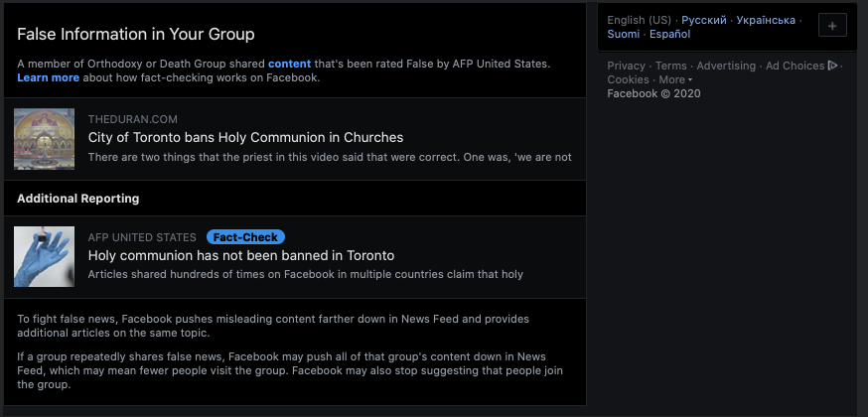Open the Advertising footer link
This screenshot has width=868, height=417.
click(x=726, y=66)
